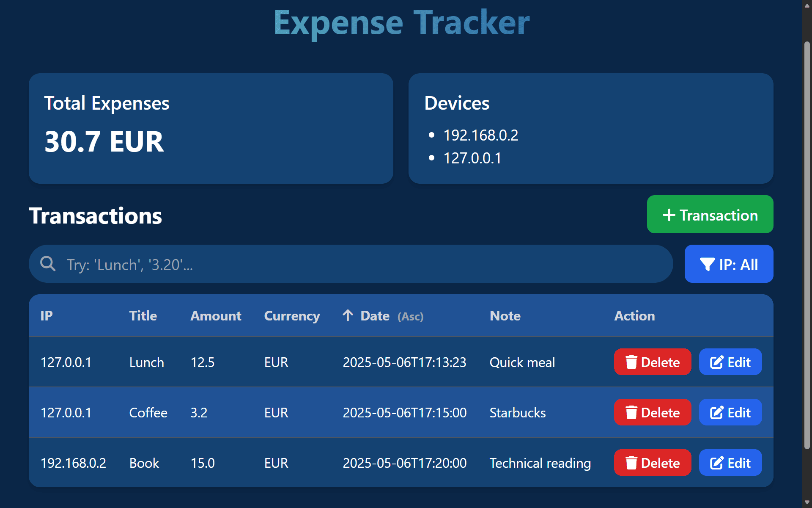Click the Coffee title cell
The image size is (812, 508).
coord(148,413)
